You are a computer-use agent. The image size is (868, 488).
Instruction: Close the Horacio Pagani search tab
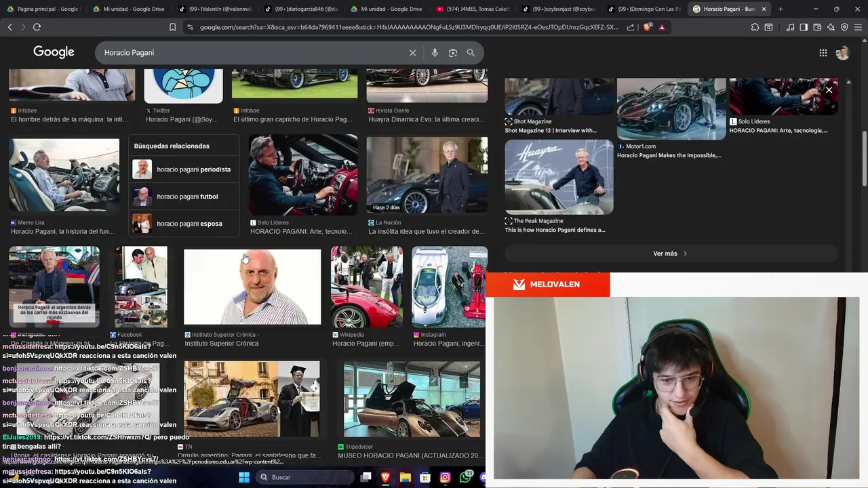coord(764,9)
